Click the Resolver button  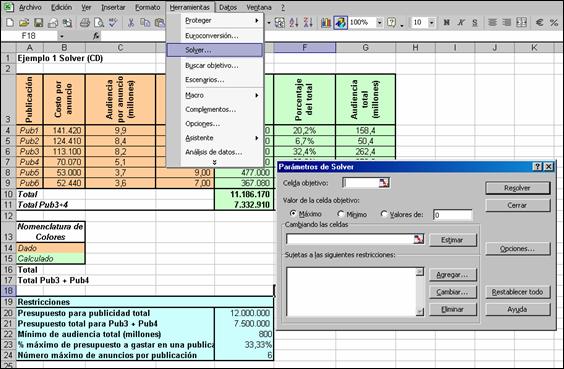[518, 188]
